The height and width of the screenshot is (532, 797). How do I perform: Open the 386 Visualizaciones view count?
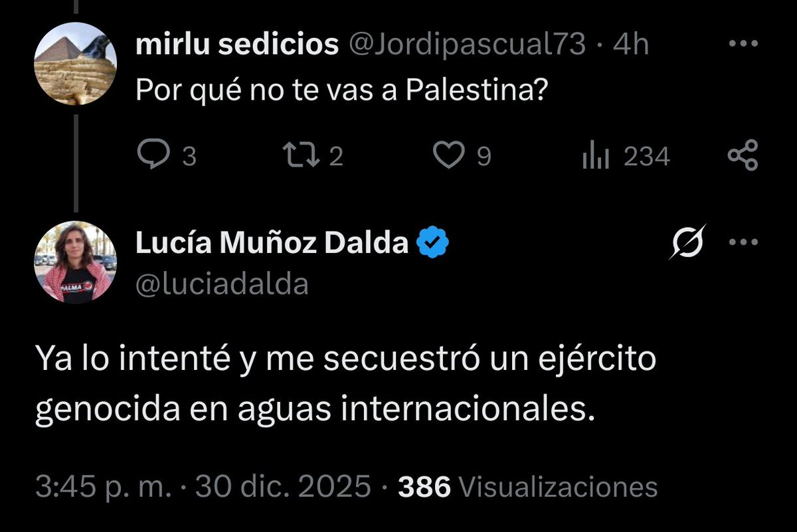(x=527, y=488)
